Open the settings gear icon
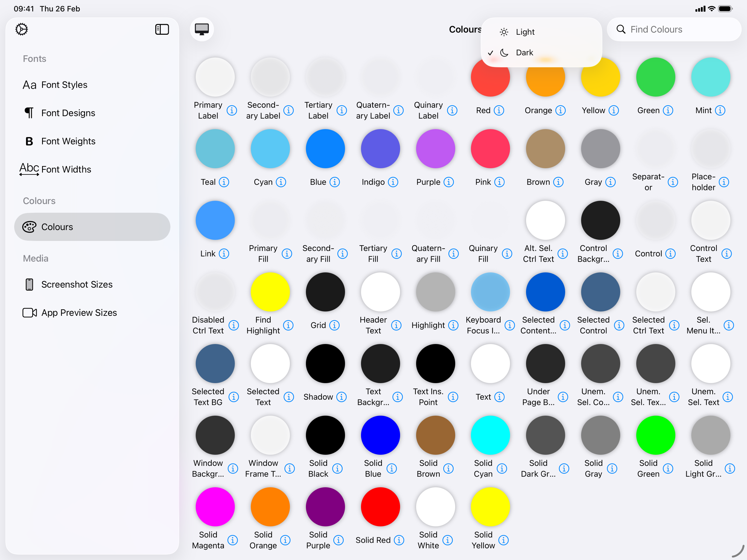 pyautogui.click(x=22, y=29)
